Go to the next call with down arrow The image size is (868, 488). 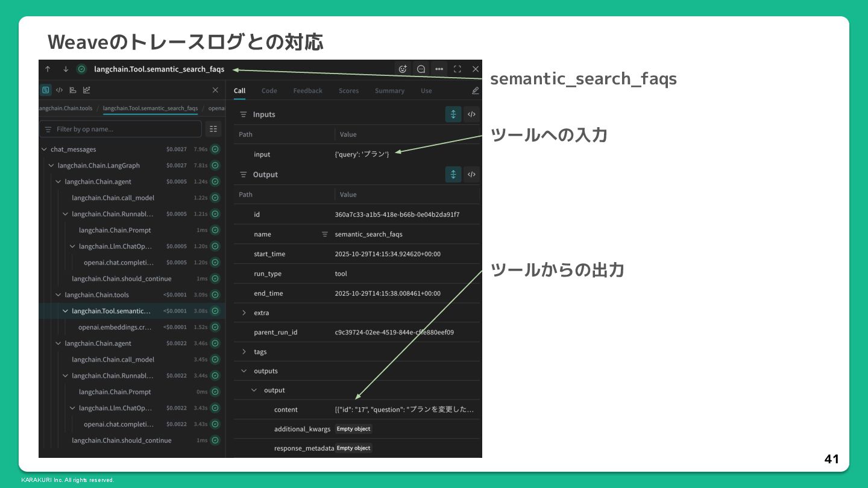pos(66,69)
